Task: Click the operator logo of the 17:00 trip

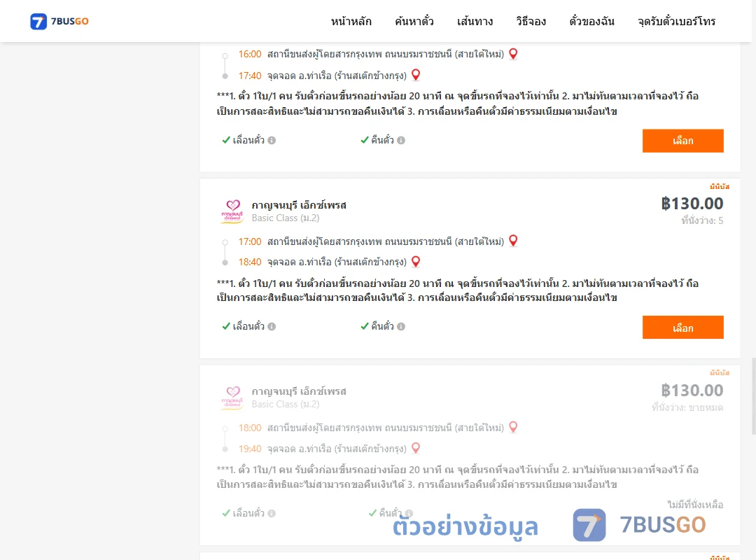Action: 233,211
